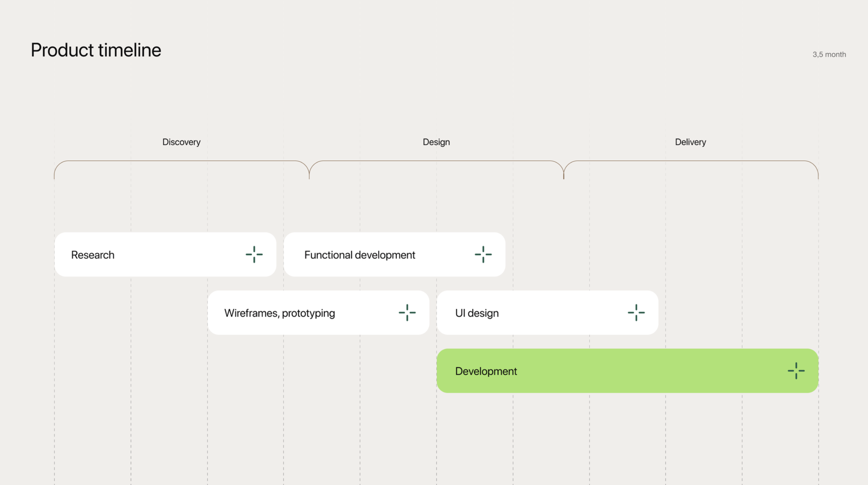
Task: Click the bracket line under Design
Action: [436, 161]
